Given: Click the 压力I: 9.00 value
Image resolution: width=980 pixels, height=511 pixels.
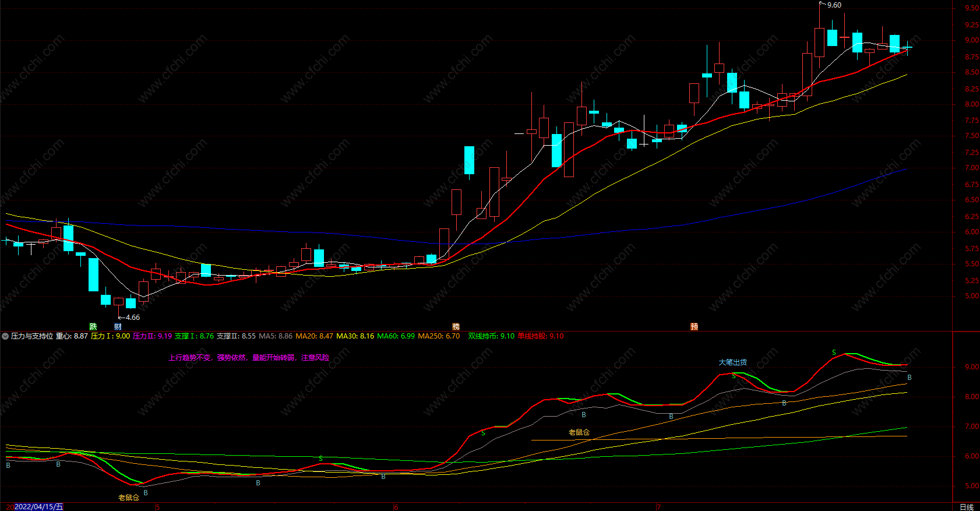Looking at the screenshot, I should (110, 336).
